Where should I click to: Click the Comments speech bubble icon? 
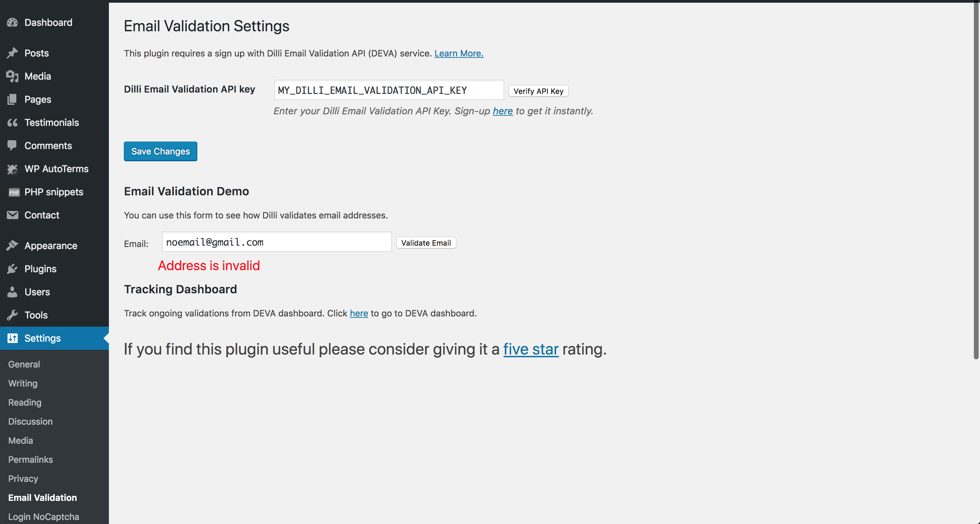tap(12, 146)
